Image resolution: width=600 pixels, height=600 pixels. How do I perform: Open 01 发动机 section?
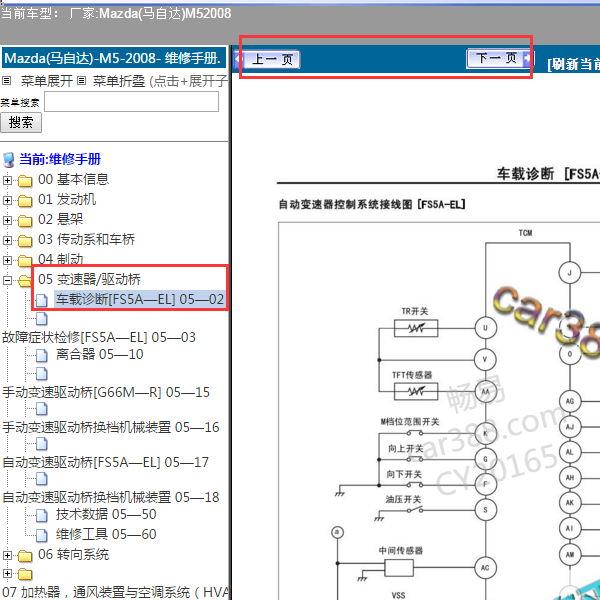point(67,199)
